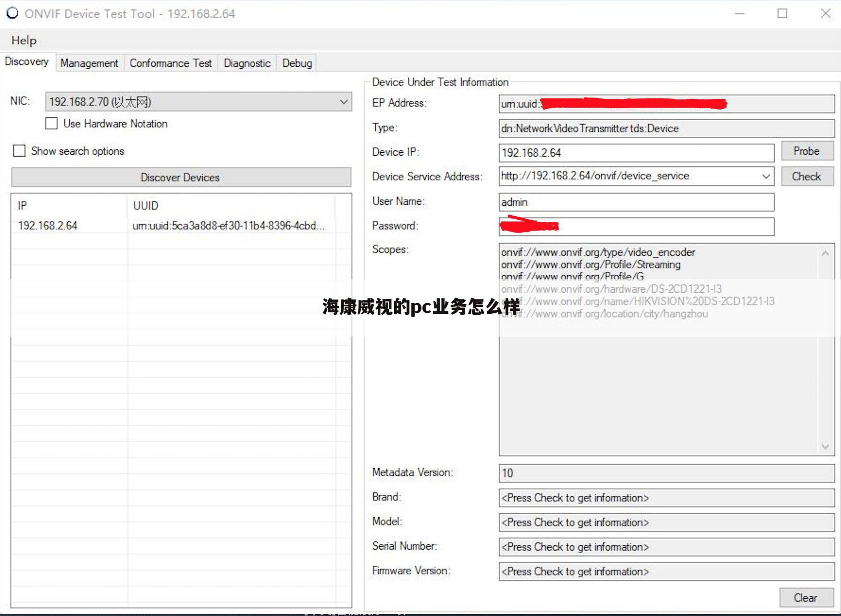Open the Diagnostic tab

[x=247, y=63]
